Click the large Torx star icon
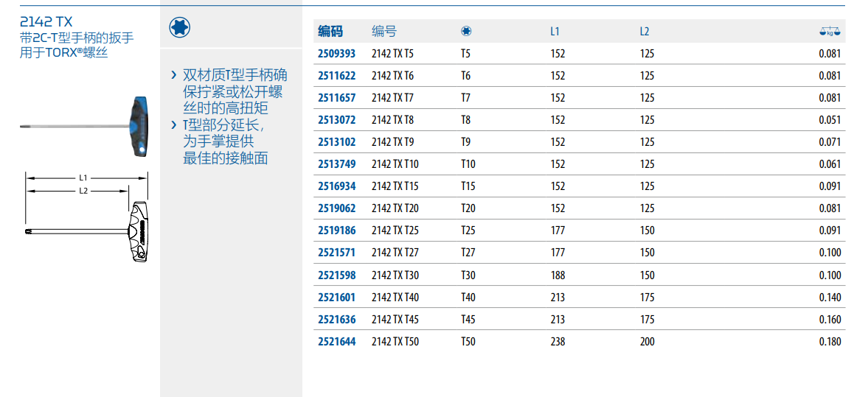 click(x=179, y=28)
